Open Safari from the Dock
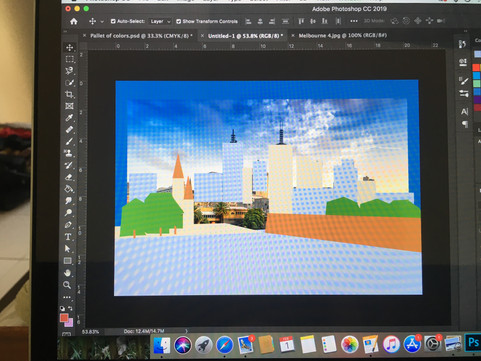Screen dimensions: 481x361 pos(224,345)
